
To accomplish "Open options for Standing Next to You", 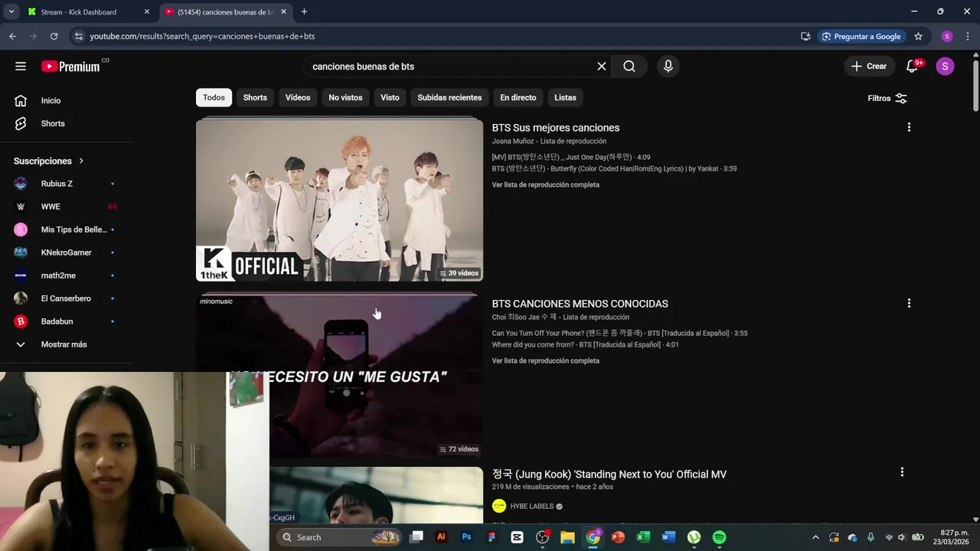I will point(902,472).
